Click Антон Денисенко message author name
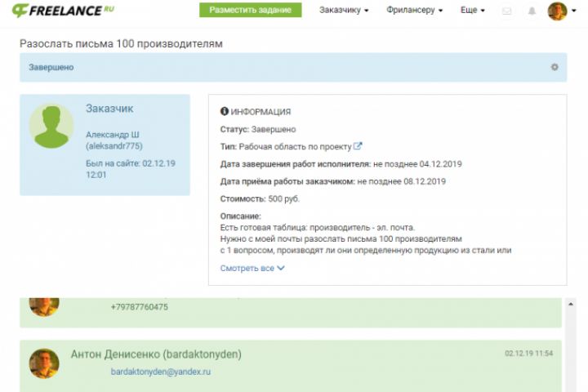 coord(156,354)
